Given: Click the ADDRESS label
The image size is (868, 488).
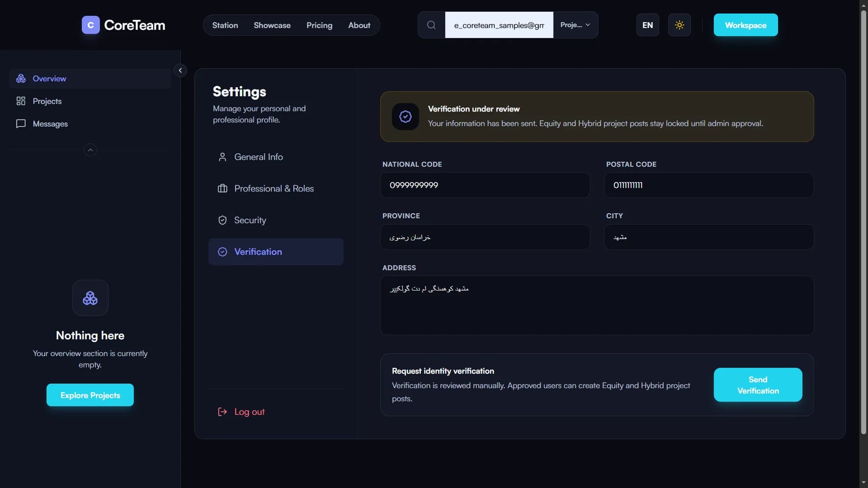Looking at the screenshot, I should click(x=399, y=268).
